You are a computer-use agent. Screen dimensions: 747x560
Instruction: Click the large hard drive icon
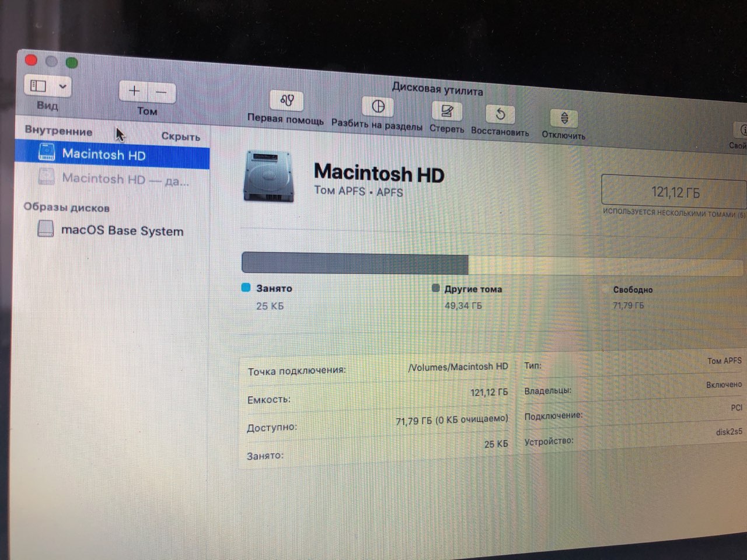pyautogui.click(x=268, y=176)
